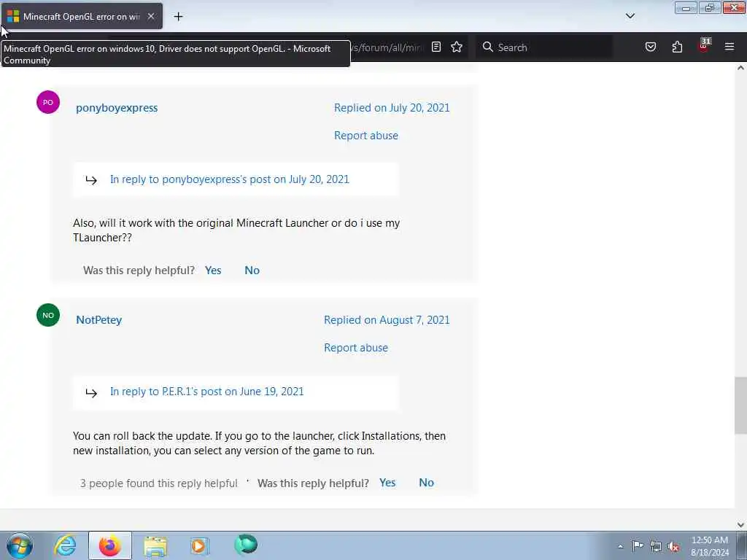The width and height of the screenshot is (747, 560).
Task: Open the uBlock extension icon with badge 31
Action: (x=703, y=46)
